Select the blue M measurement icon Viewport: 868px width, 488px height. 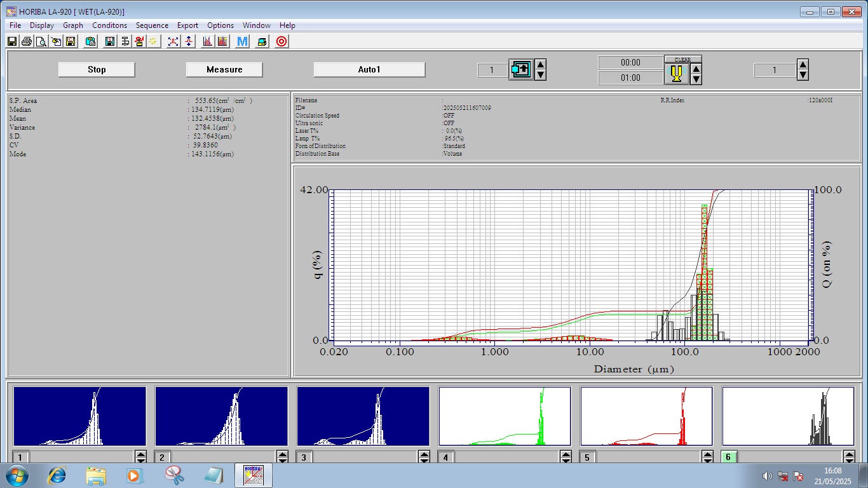[241, 41]
